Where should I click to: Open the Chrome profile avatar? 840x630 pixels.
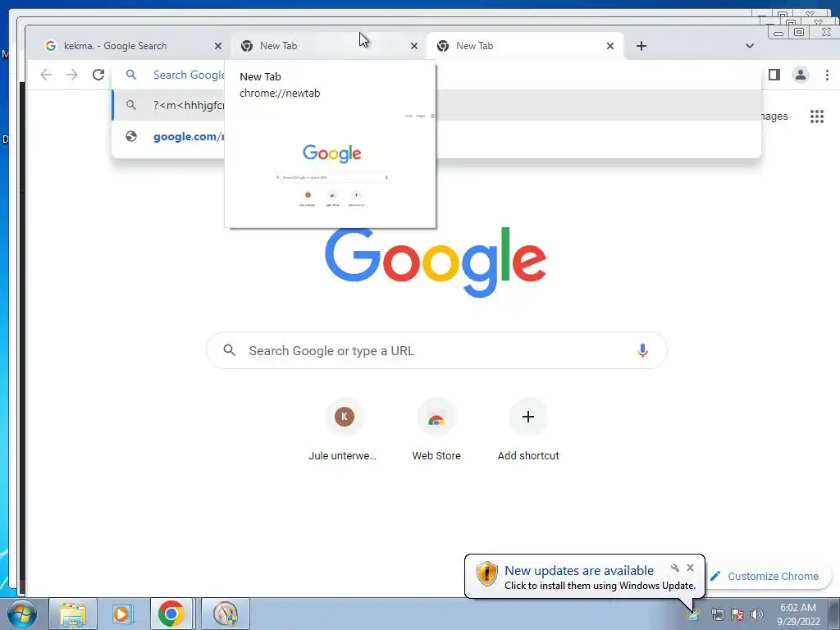coord(801,75)
